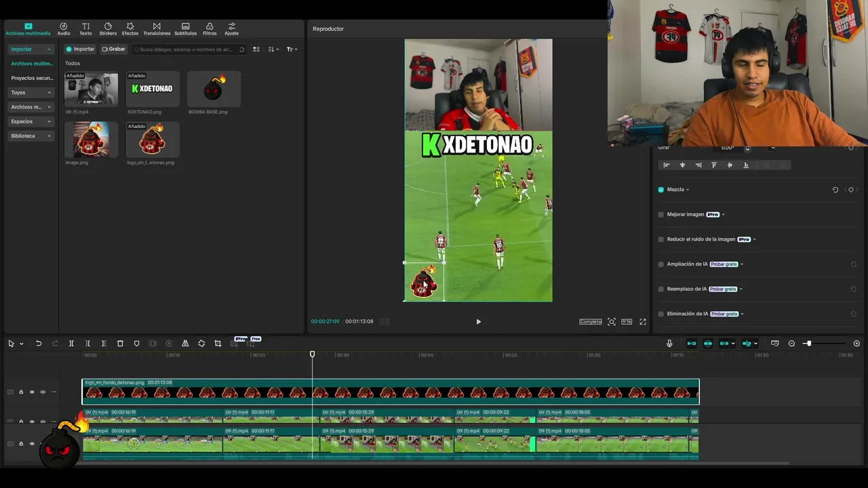
Task: Open the Stickers tab
Action: click(x=108, y=29)
